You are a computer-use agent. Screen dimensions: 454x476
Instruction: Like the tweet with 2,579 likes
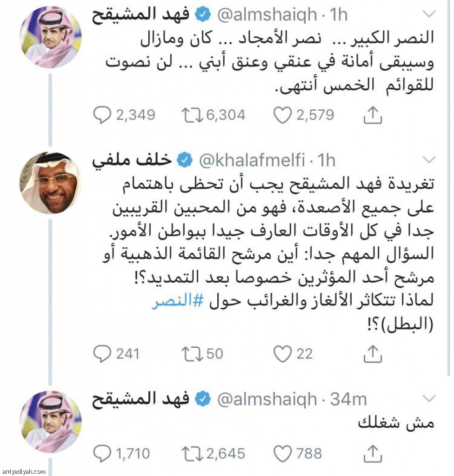pyautogui.click(x=282, y=115)
